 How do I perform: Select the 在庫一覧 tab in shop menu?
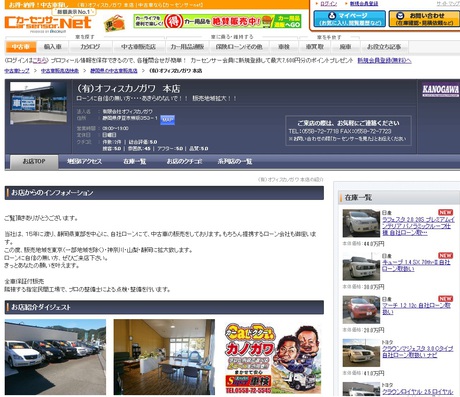click(x=135, y=161)
